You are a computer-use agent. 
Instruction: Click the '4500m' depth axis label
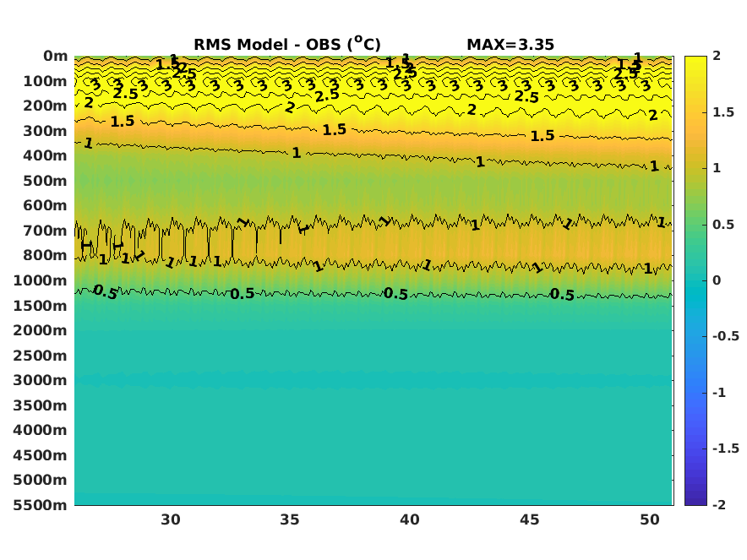(40, 455)
